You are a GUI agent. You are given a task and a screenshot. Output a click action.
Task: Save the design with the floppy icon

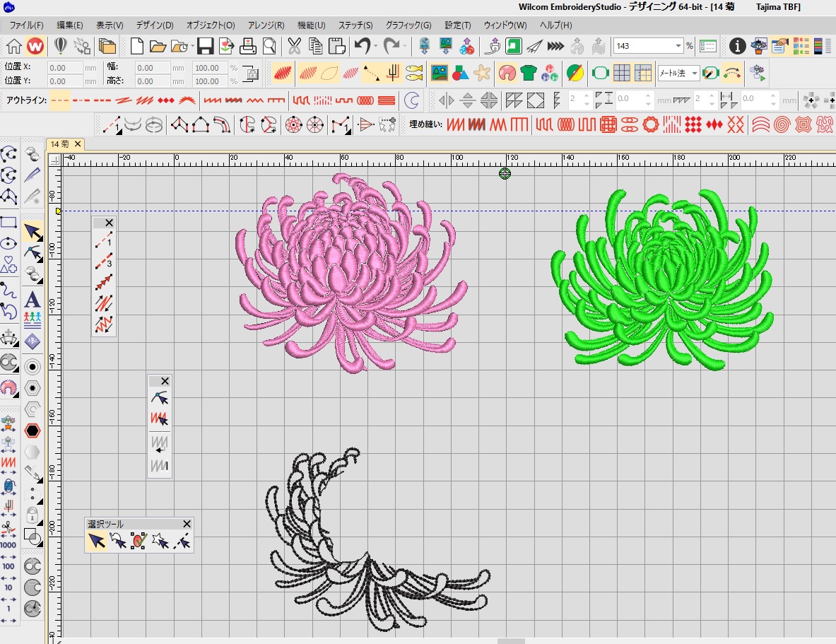[205, 46]
